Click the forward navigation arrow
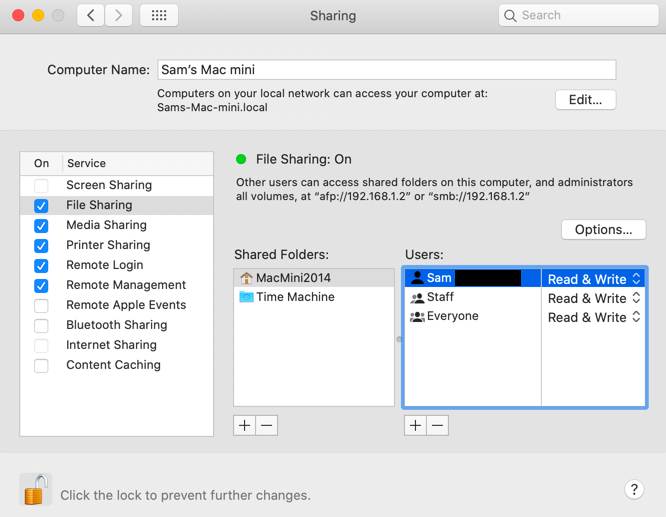This screenshot has width=666, height=517. click(x=119, y=16)
